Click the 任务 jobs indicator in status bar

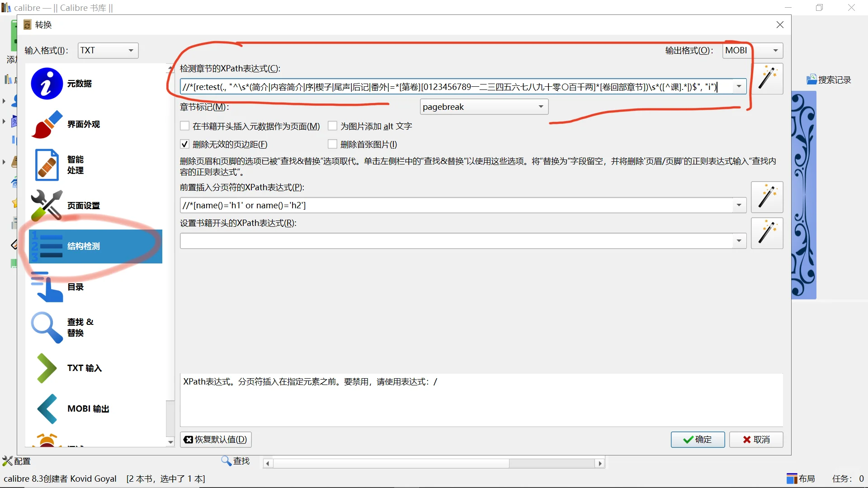[x=848, y=479]
